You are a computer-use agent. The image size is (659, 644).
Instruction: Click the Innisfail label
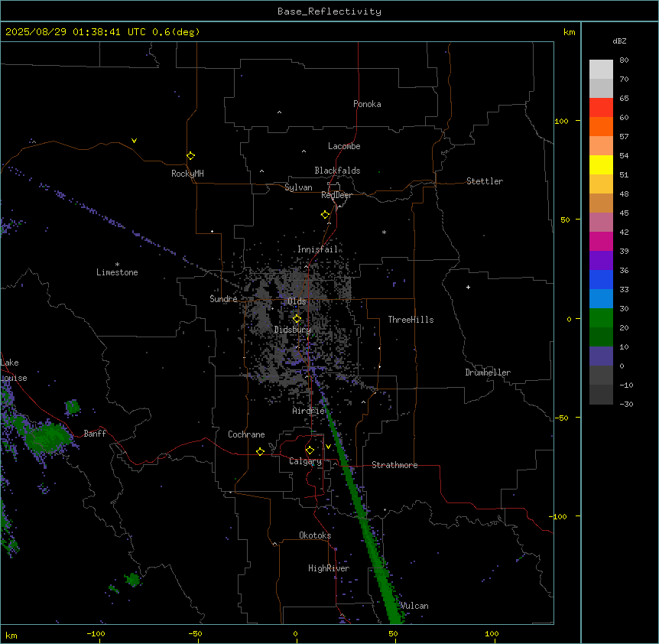[318, 249]
